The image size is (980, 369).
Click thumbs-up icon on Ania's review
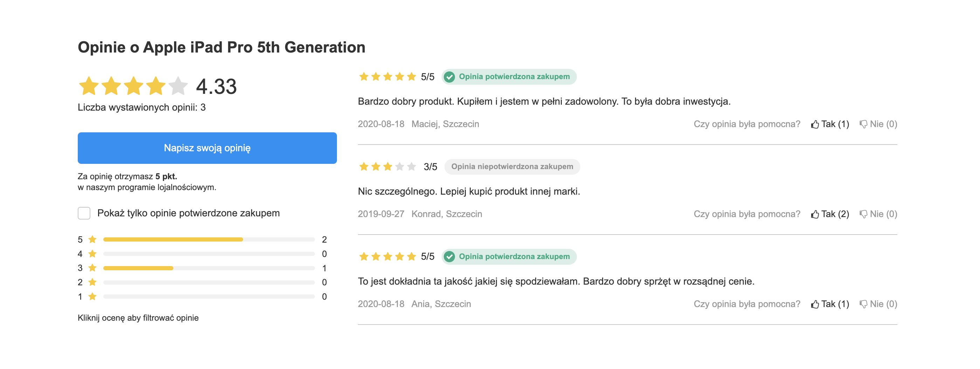point(815,304)
